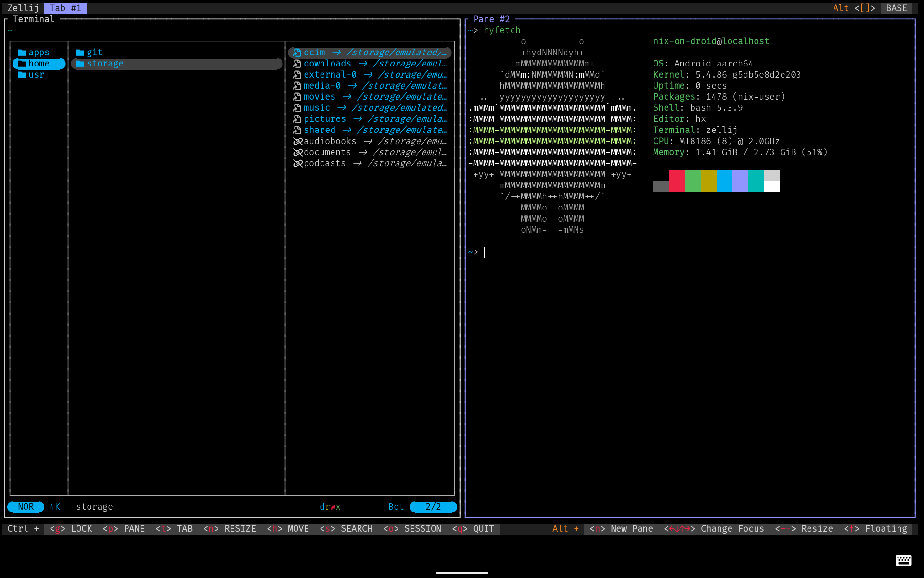Screen dimensions: 924x578
Task: Select the audiobooks broken link entry
Action: coord(370,141)
